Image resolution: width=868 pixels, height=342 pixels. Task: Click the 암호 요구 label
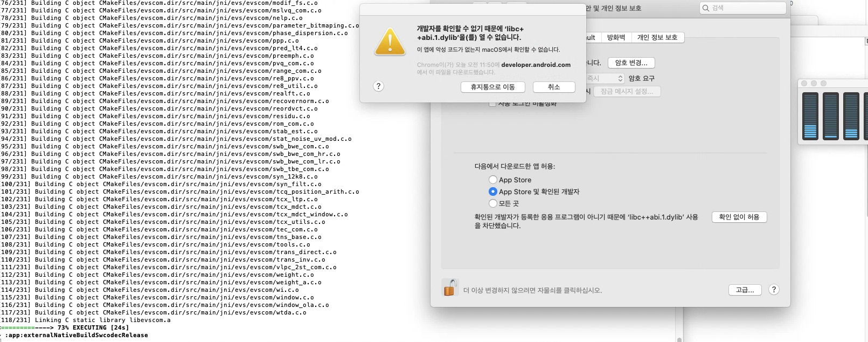point(641,78)
